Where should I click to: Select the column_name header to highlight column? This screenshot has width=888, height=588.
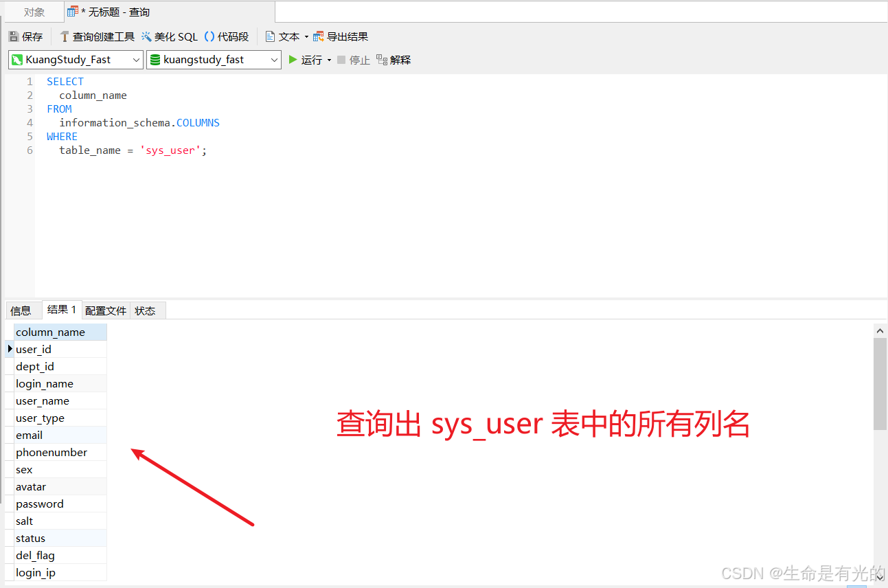50,332
